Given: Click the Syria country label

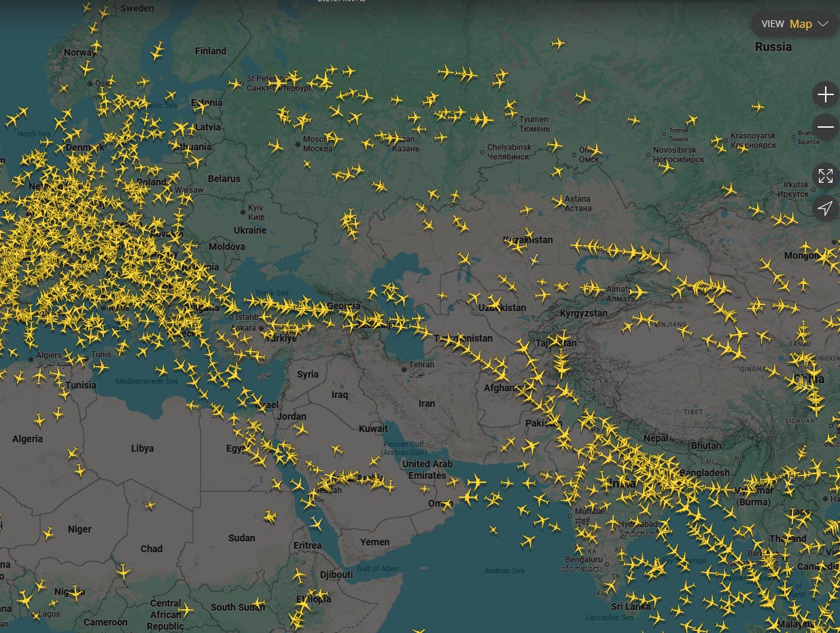Looking at the screenshot, I should tap(307, 374).
